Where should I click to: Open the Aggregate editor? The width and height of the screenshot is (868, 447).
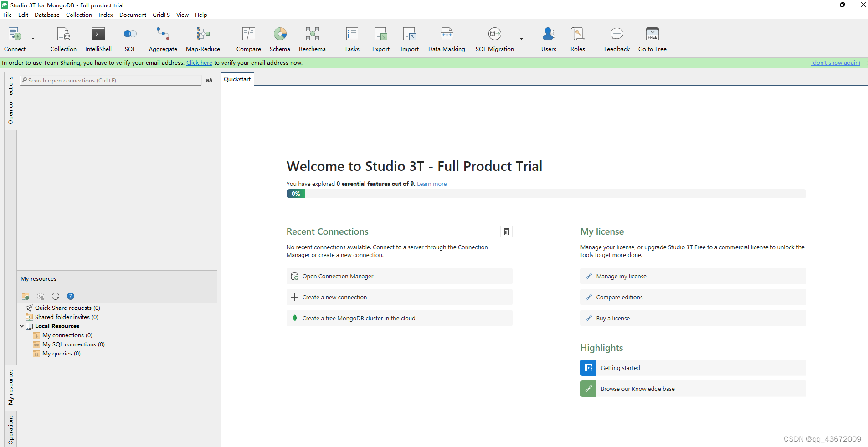click(x=163, y=39)
